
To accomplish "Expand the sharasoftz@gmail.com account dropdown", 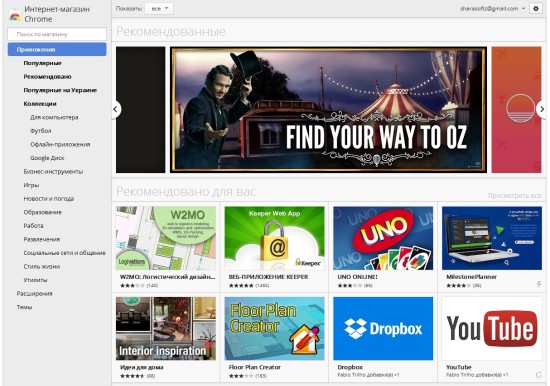I will (492, 8).
